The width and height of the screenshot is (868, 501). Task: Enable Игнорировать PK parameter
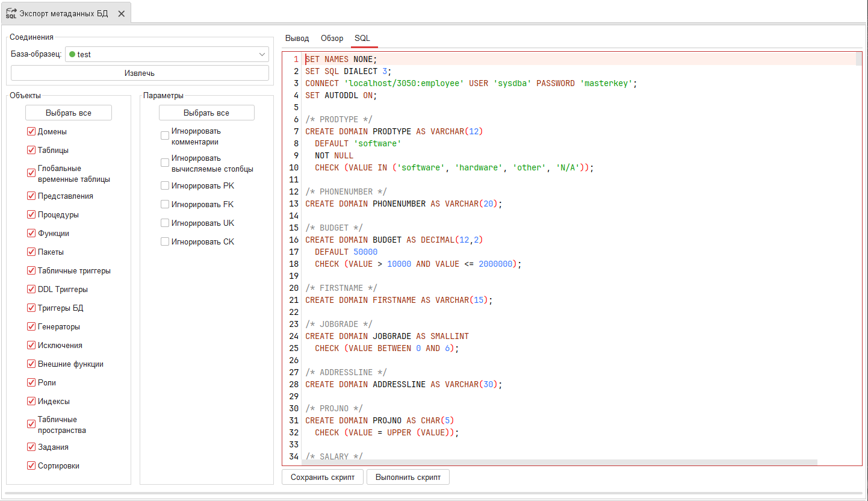[164, 186]
